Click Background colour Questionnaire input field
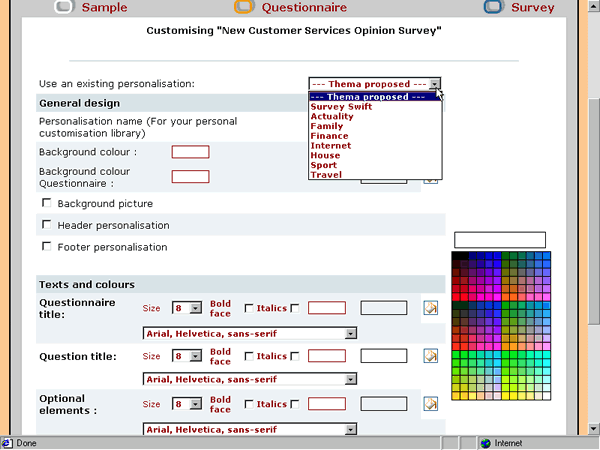The width and height of the screenshot is (600, 450). point(191,177)
